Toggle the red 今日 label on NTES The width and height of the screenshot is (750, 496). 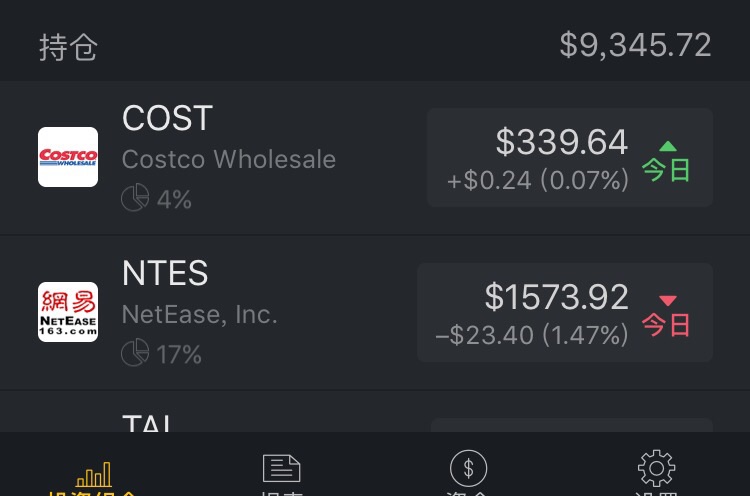click(x=666, y=316)
